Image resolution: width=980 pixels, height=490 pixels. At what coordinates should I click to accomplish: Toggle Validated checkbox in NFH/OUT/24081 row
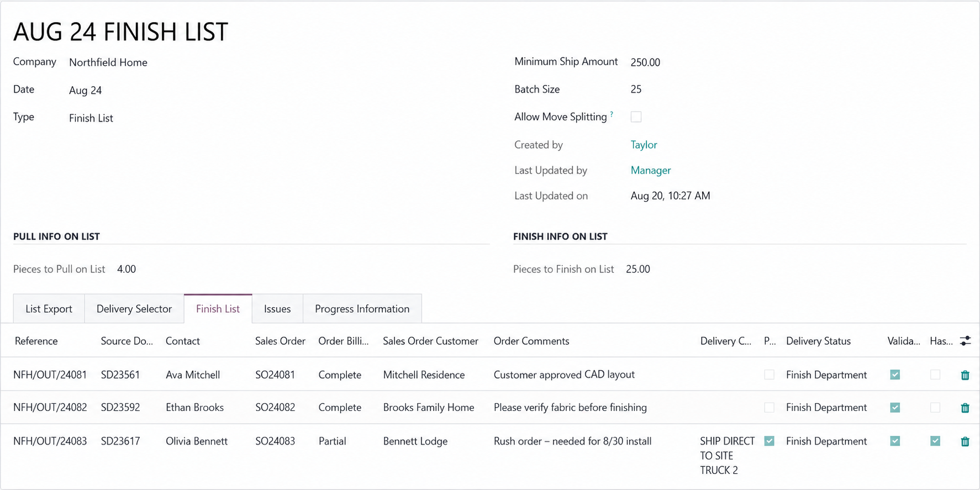point(895,375)
